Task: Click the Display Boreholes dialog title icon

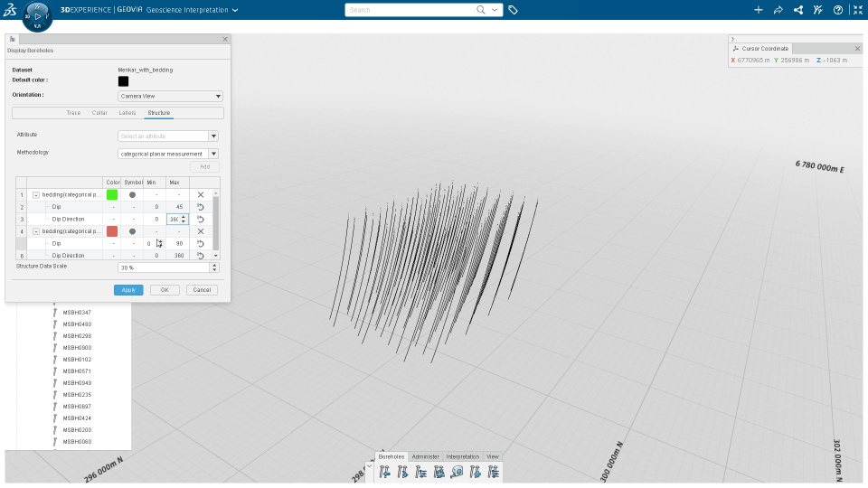Action: point(12,39)
